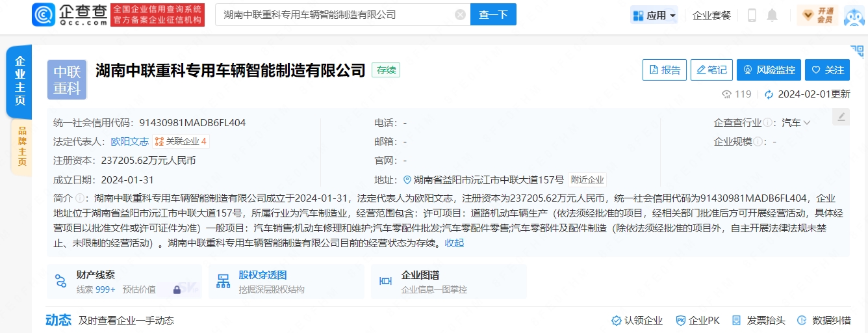The width and height of the screenshot is (868, 333).
Task: Click the 企业图谱 graph icon
Action: pyautogui.click(x=385, y=282)
